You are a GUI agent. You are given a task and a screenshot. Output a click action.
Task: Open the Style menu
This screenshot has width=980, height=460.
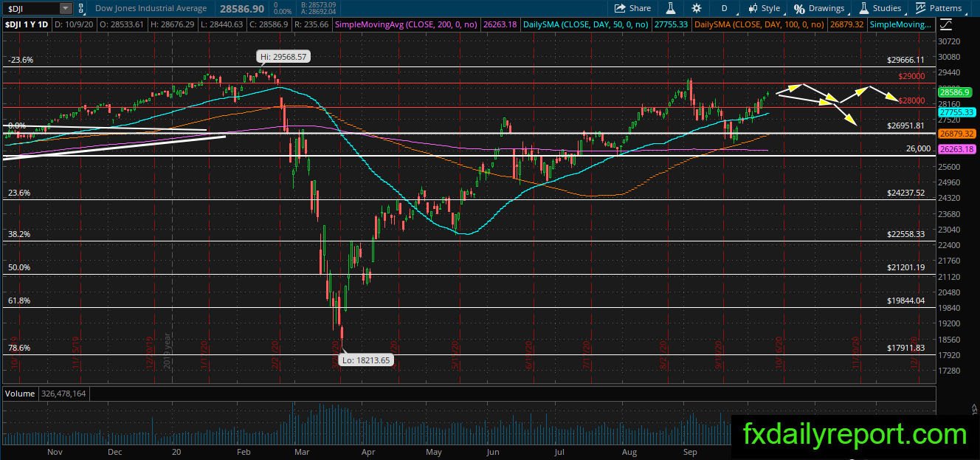point(764,8)
